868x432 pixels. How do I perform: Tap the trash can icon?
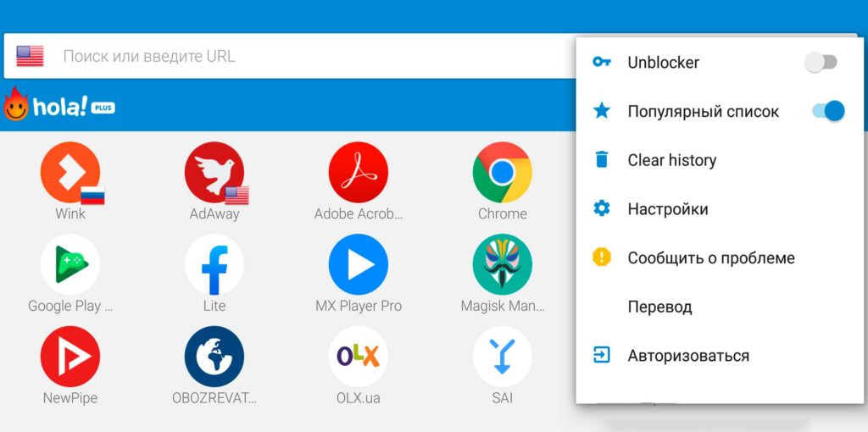601,160
